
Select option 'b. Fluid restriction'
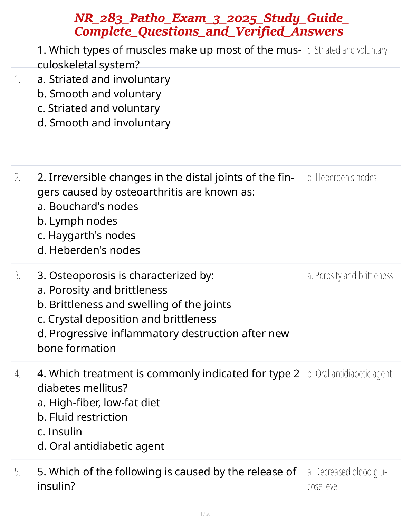click(83, 417)
